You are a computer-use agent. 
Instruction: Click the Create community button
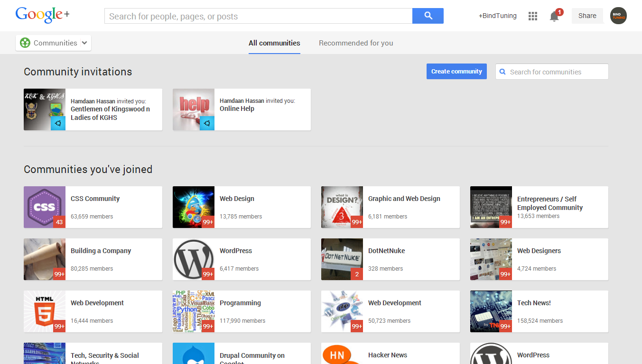[x=456, y=72]
